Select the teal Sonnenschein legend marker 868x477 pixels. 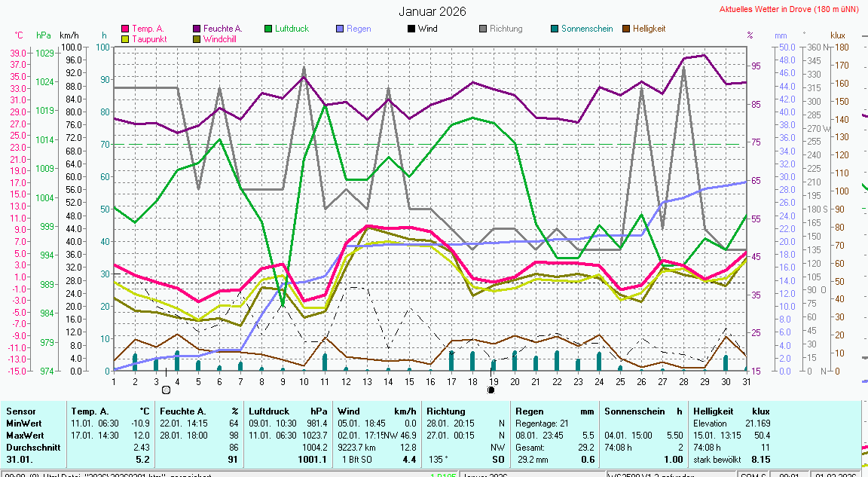tap(555, 29)
